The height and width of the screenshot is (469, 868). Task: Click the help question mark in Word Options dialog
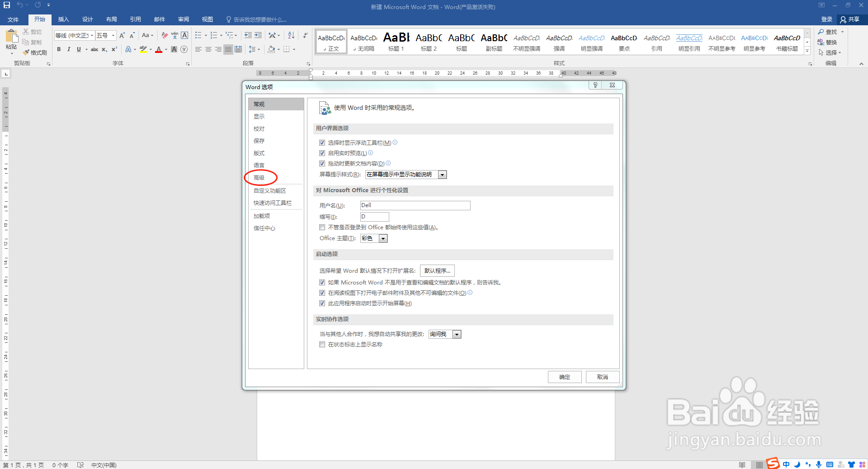pyautogui.click(x=595, y=85)
